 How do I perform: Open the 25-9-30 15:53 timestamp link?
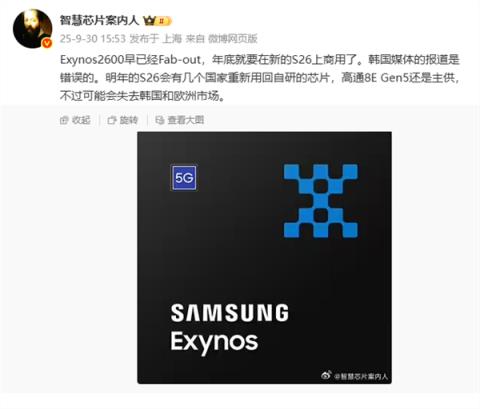coord(93,39)
